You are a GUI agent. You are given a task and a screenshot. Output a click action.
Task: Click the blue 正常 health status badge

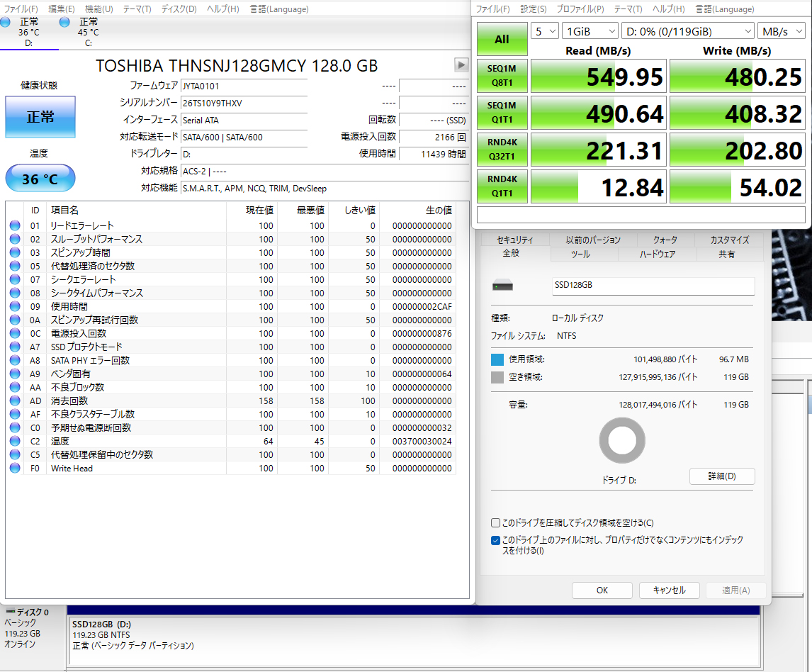(40, 117)
